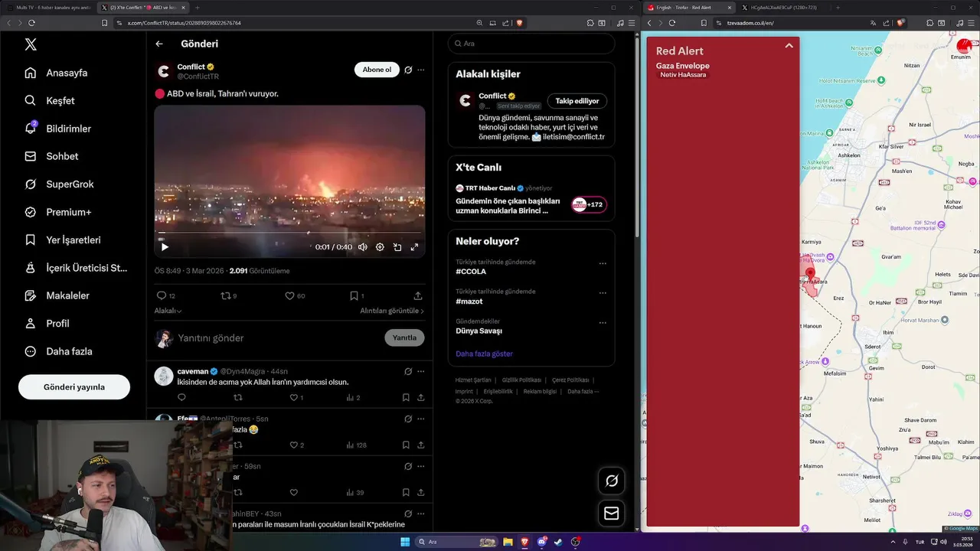The image size is (980, 551).
Task: Click Yanıtla reply button
Action: coord(404,337)
